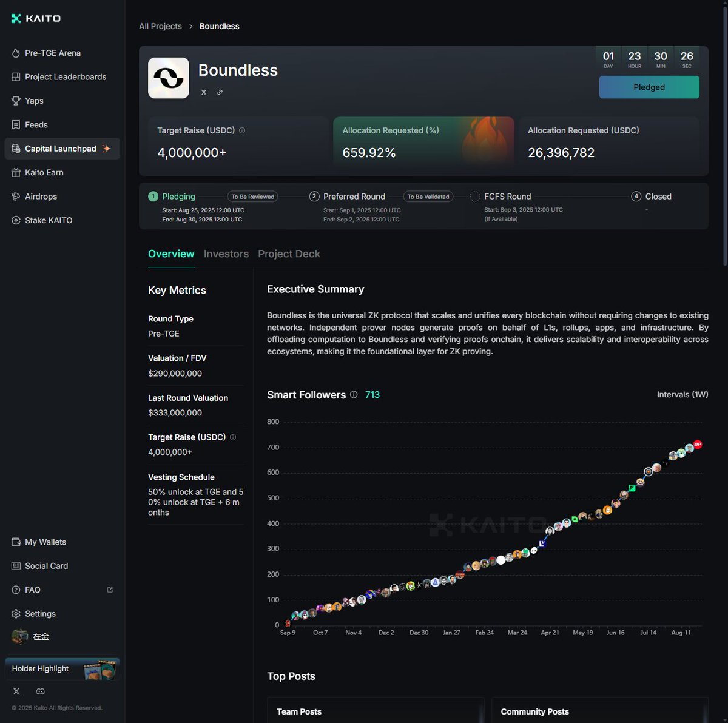Click red OP avatar on chart end
The height and width of the screenshot is (723, 728).
[698, 445]
